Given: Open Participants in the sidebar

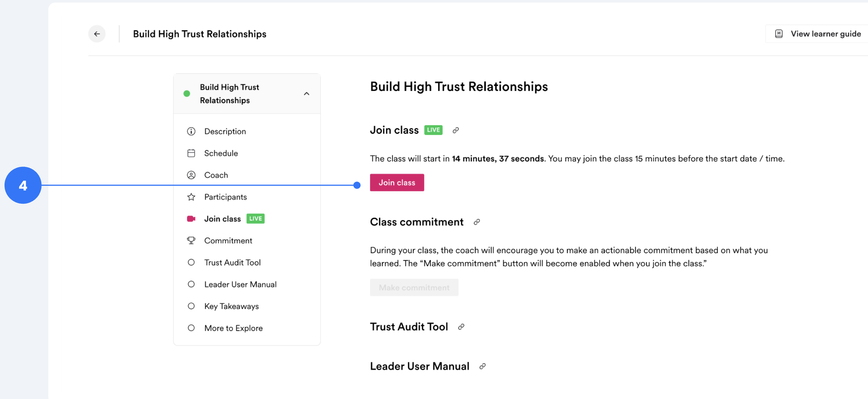Looking at the screenshot, I should point(225,197).
